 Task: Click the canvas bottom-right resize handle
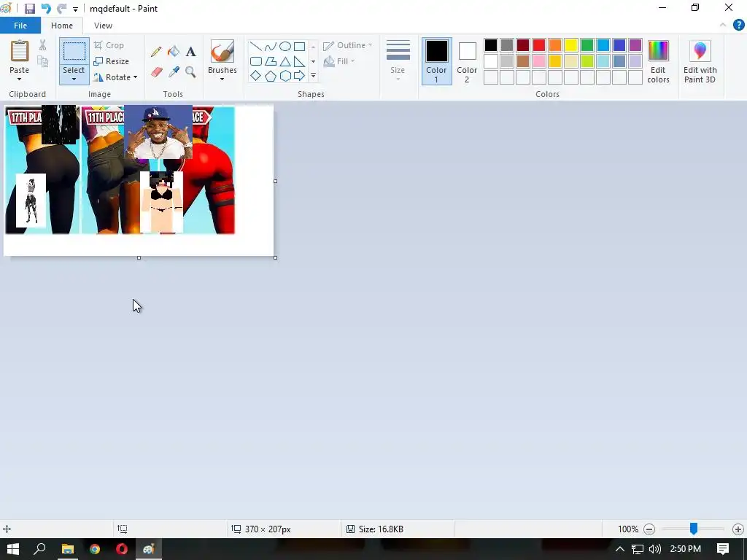coord(275,257)
